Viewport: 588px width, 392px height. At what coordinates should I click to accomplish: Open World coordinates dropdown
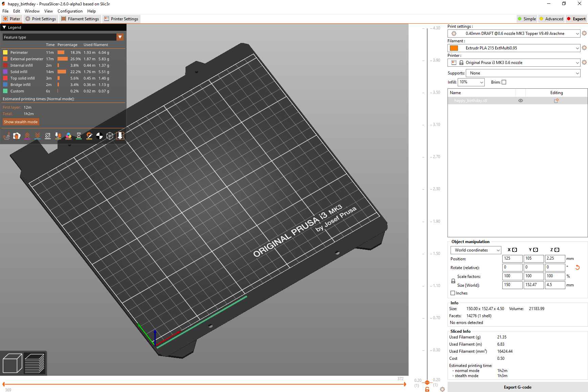476,250
